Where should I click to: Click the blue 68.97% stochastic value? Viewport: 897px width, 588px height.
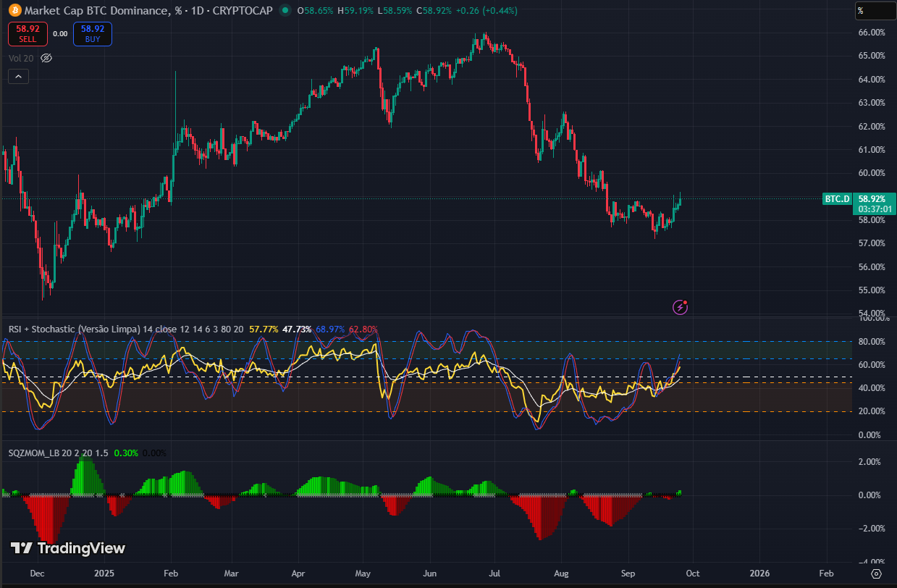tap(330, 329)
